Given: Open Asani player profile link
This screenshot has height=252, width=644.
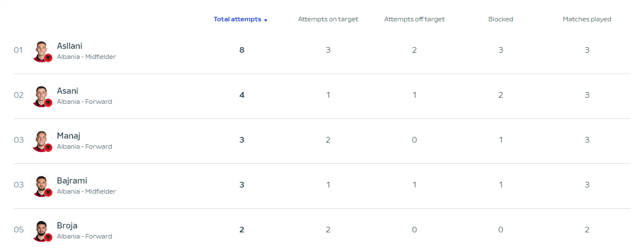Looking at the screenshot, I should 67,91.
